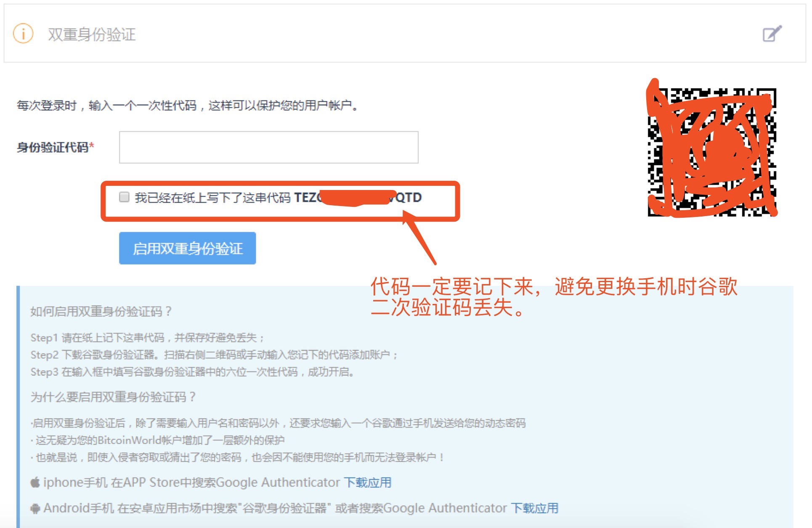Click the Step3 在输入框中填写 line

[x=192, y=372]
